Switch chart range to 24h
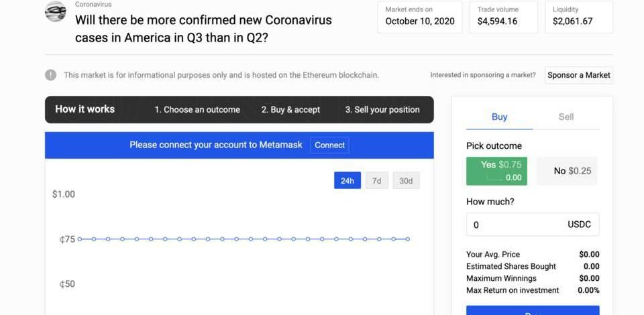The image size is (644, 315). point(347,180)
